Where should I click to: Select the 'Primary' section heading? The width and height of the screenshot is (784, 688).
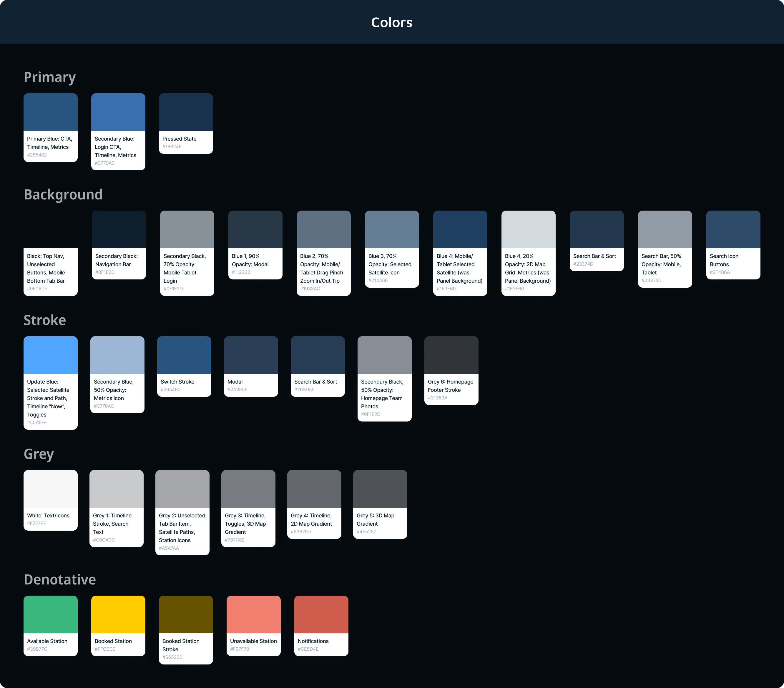[x=50, y=77]
